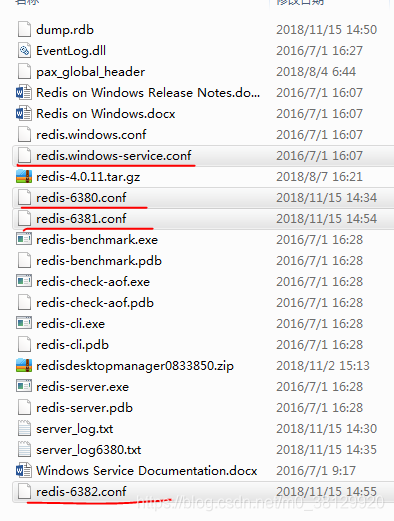Select file name redis-6382.conf

click(81, 492)
